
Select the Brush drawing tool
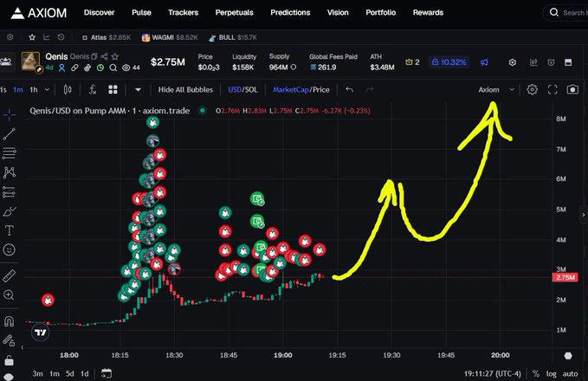[9, 211]
